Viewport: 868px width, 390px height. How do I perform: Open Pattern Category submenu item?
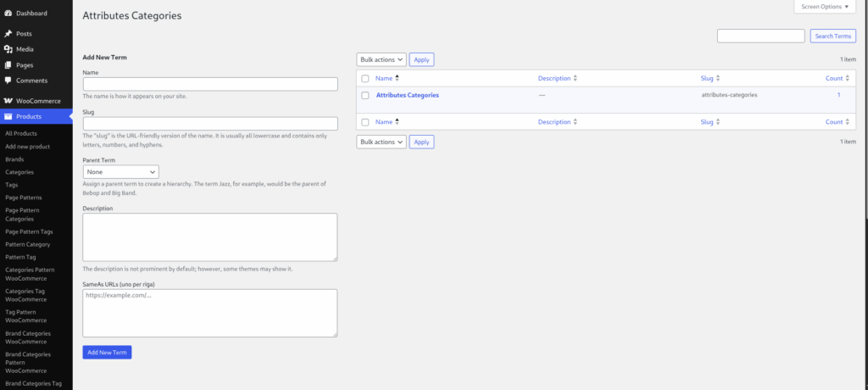pyautogui.click(x=28, y=244)
